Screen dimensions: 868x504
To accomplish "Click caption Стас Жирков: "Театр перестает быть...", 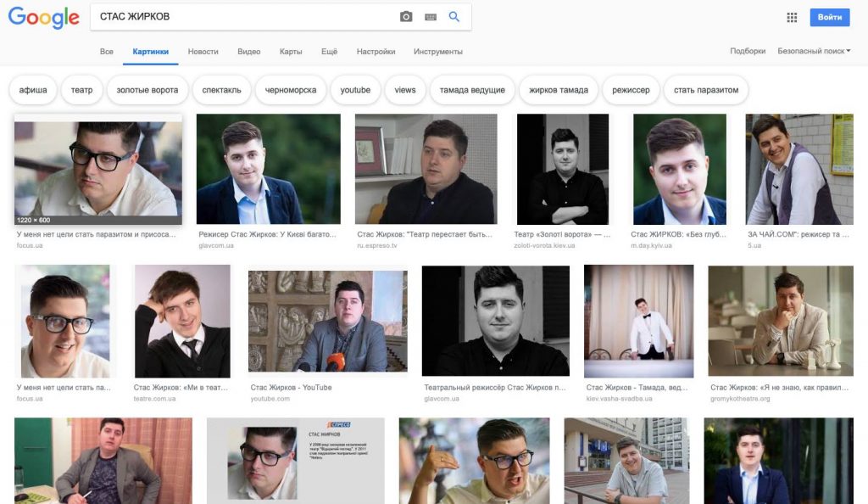I will point(425,234).
